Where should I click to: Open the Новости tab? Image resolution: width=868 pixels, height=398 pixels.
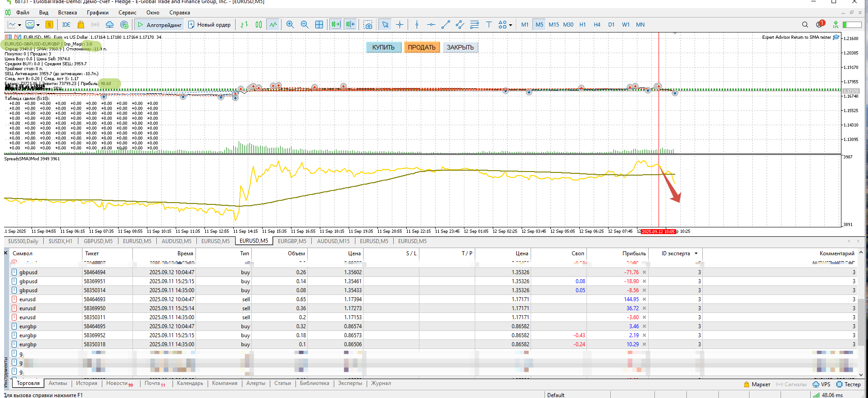click(119, 384)
